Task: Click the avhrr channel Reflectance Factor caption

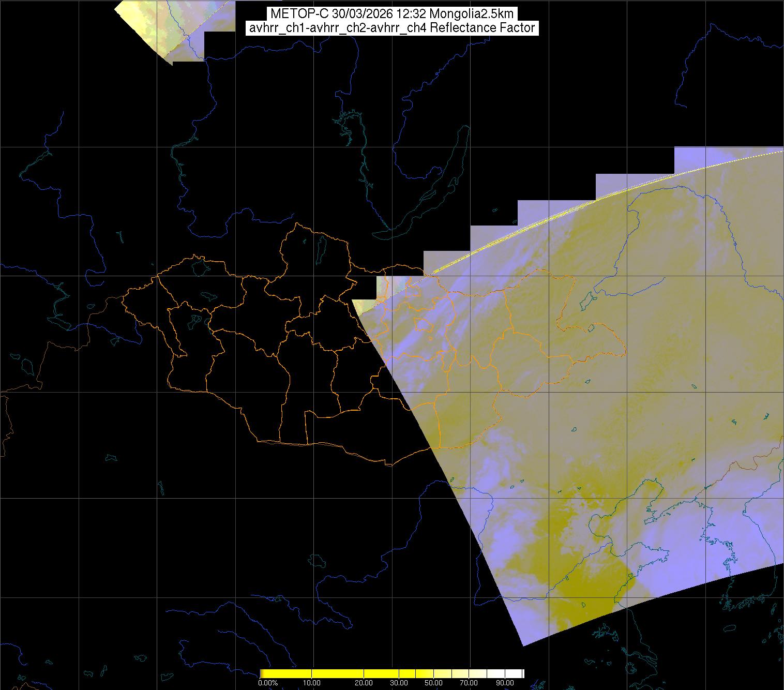Action: tap(392, 28)
